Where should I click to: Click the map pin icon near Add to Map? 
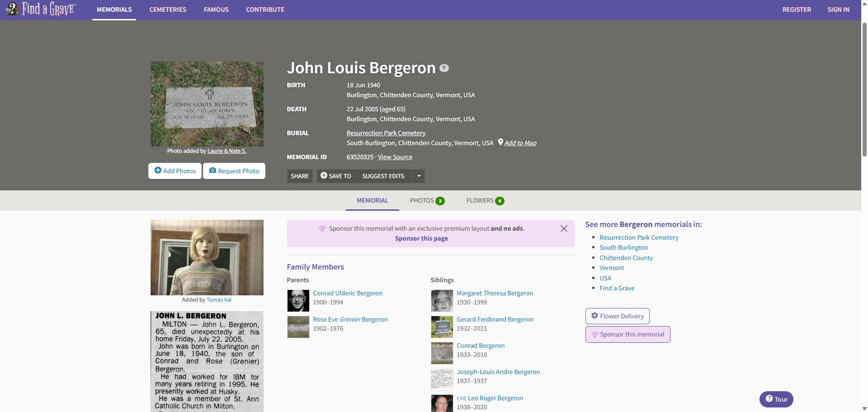(500, 142)
